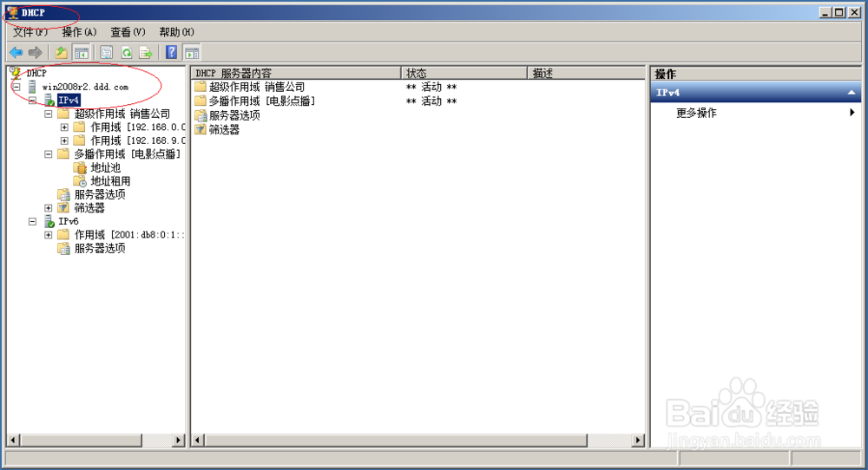Select the 作用域 [2001:db8:0:1:: folder icon
Image resolution: width=868 pixels, height=470 pixels.
tap(63, 234)
